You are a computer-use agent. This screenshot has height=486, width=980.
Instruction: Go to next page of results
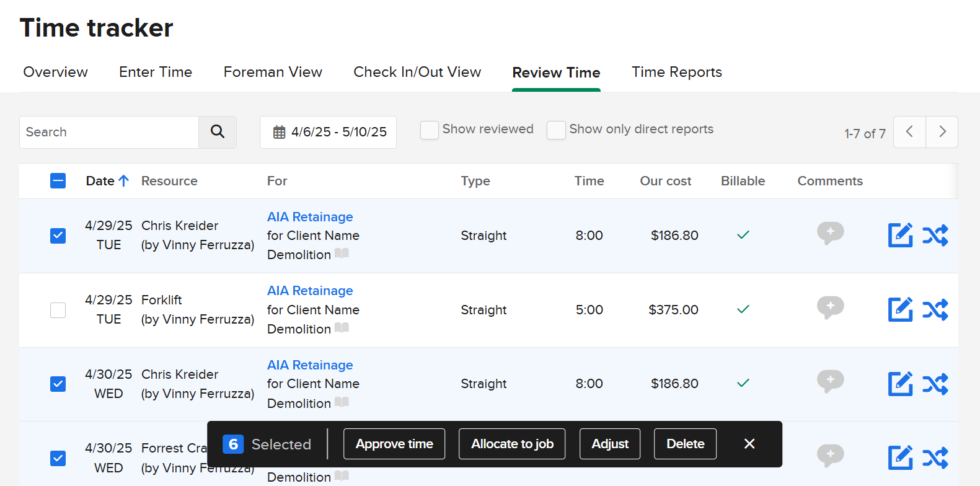point(942,132)
